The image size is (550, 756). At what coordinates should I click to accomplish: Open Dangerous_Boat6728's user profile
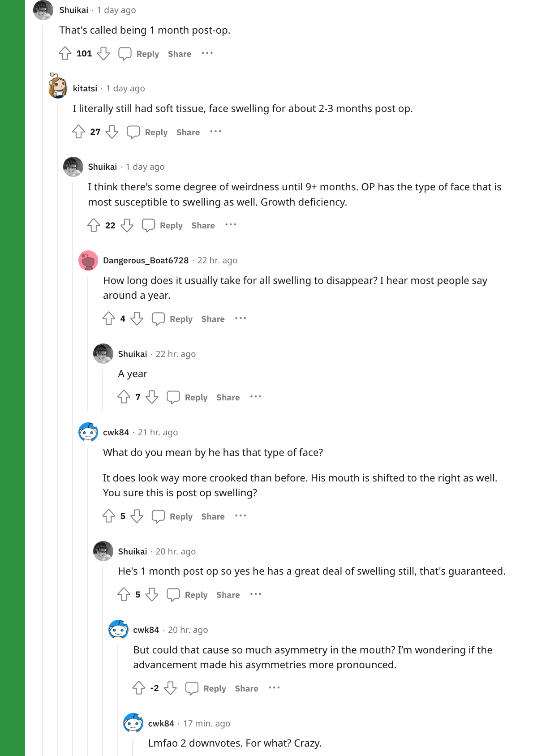[146, 260]
